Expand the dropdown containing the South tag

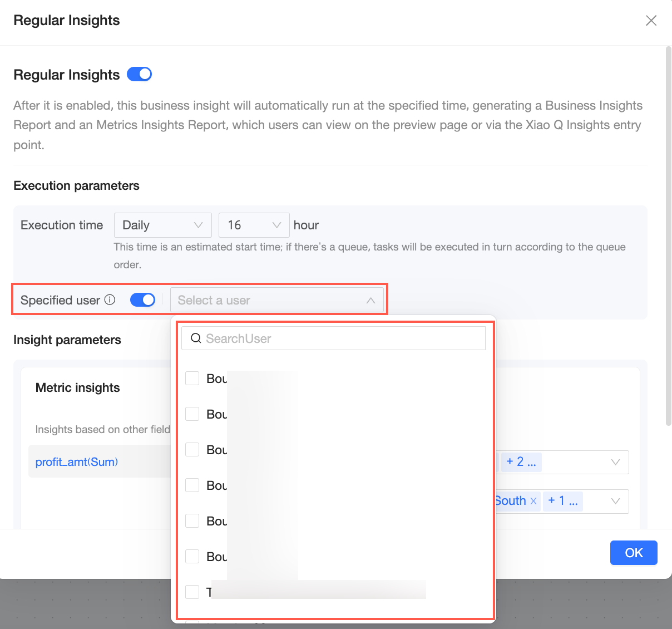click(x=615, y=501)
